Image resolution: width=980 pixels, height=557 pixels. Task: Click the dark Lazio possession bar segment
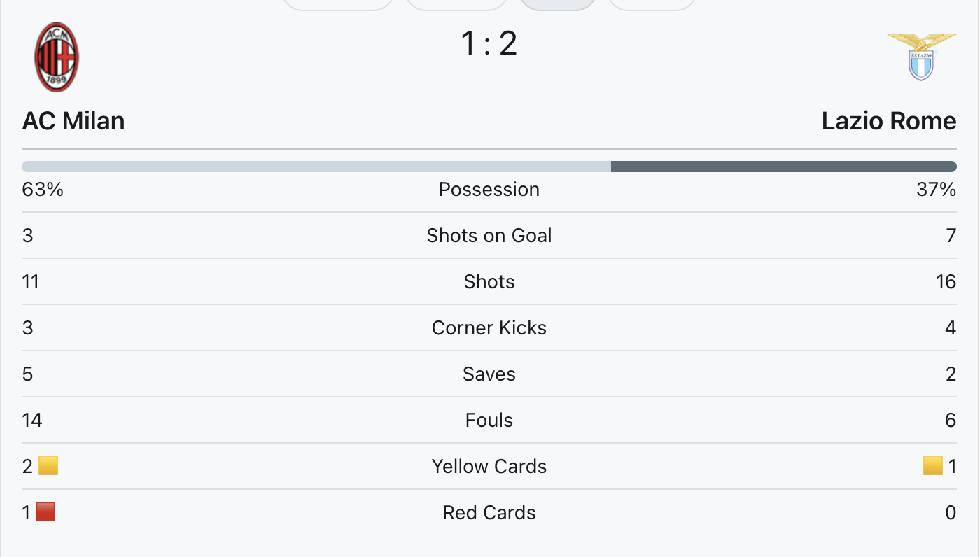784,167
